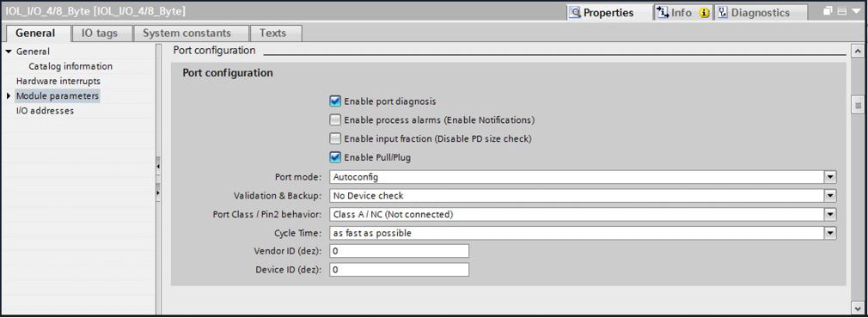
Task: Enable process alarms checkbox
Action: (335, 119)
